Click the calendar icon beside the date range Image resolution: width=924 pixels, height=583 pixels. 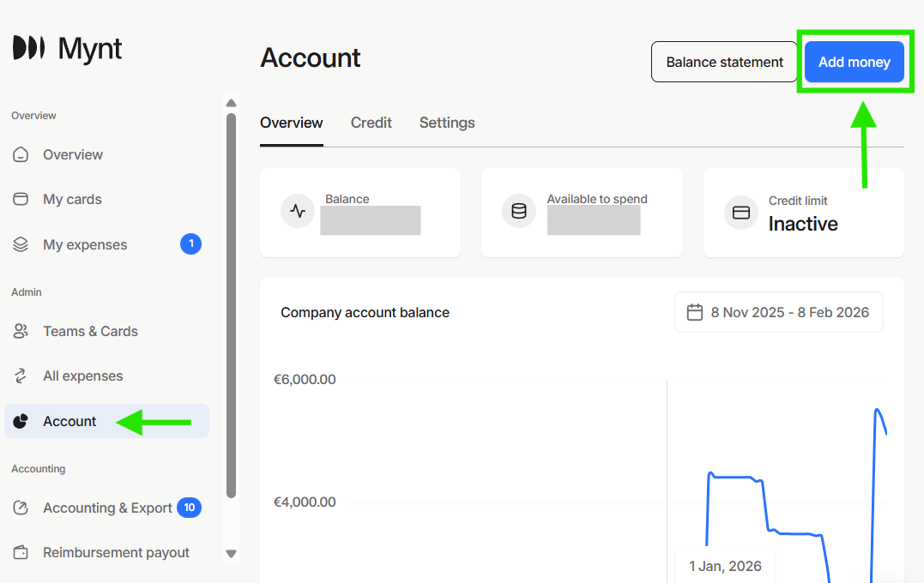tap(695, 312)
